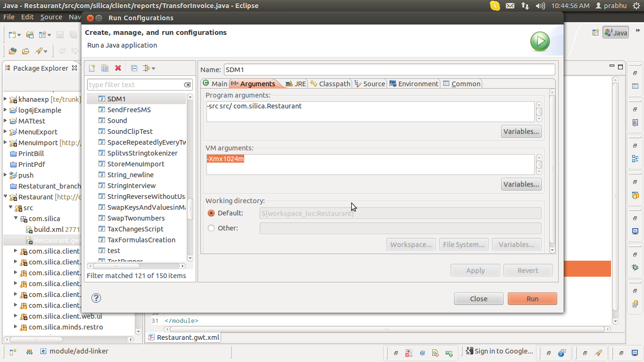Click the Run button
The width and height of the screenshot is (644, 362).
tap(532, 298)
